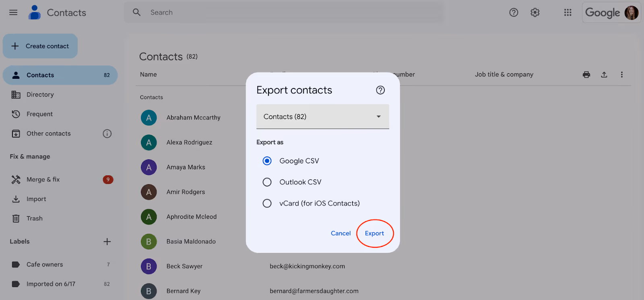The height and width of the screenshot is (300, 644).
Task: Click the name Bernard Key
Action: click(x=184, y=291)
